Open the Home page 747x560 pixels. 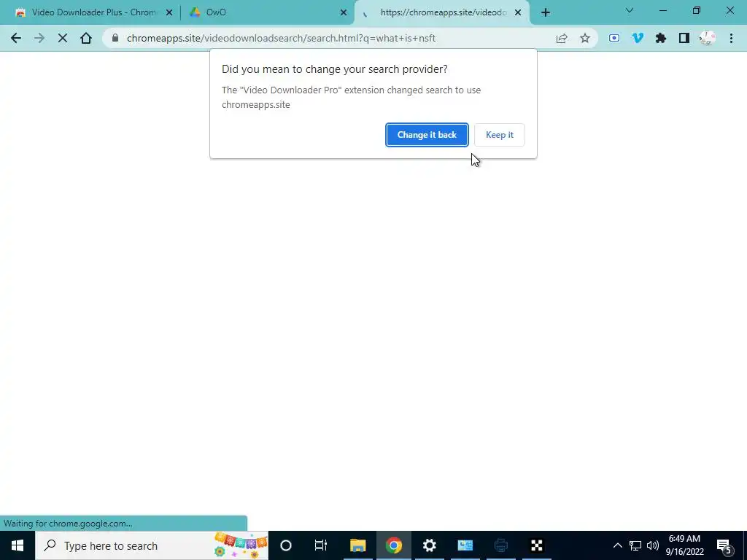pyautogui.click(x=86, y=38)
